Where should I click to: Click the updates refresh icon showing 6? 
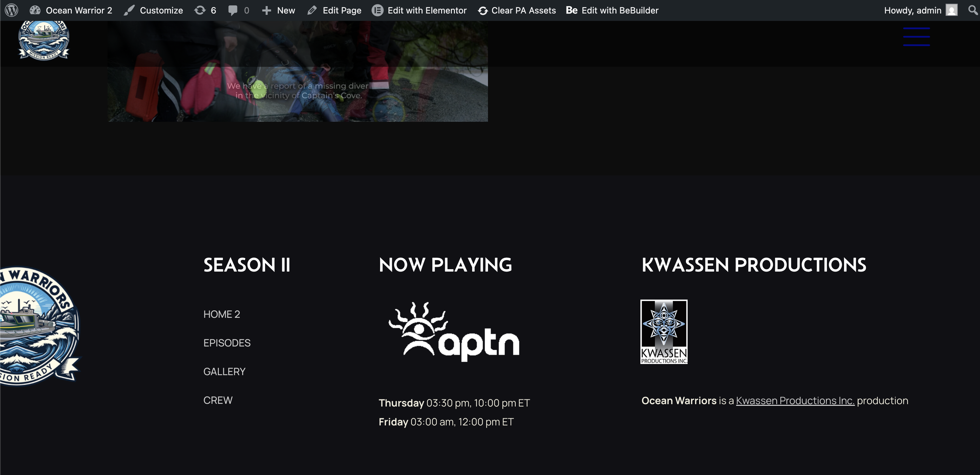point(201,10)
